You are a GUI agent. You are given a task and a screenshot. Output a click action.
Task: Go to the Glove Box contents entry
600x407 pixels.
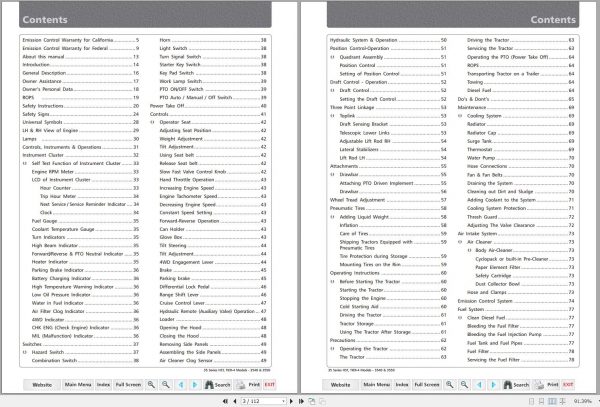(x=213, y=237)
